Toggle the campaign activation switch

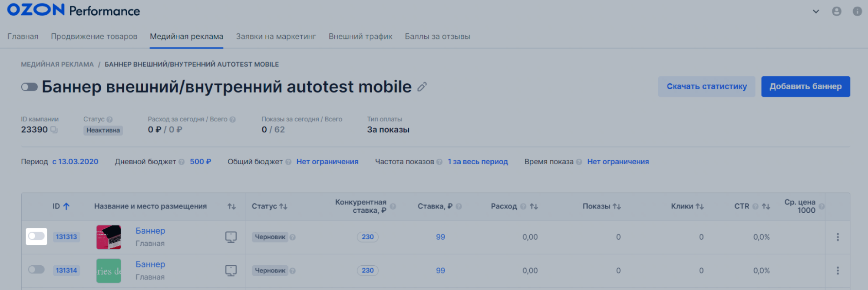point(29,87)
